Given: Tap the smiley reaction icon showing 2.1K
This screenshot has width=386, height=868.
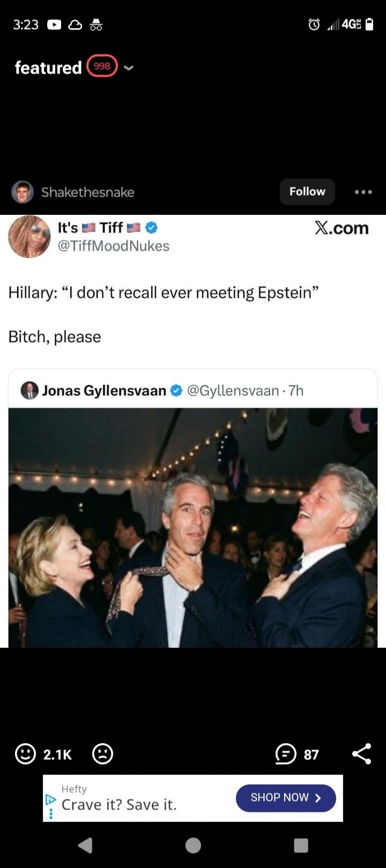Looking at the screenshot, I should 25,754.
